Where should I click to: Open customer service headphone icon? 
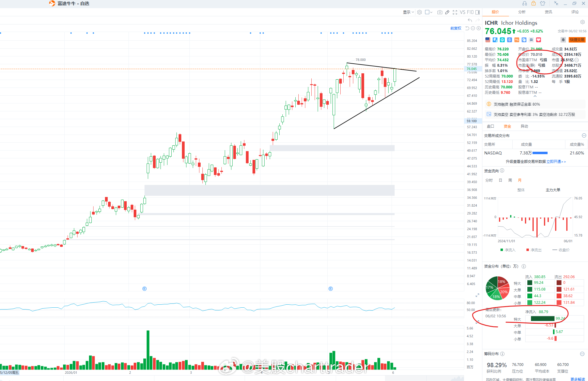[x=525, y=3]
